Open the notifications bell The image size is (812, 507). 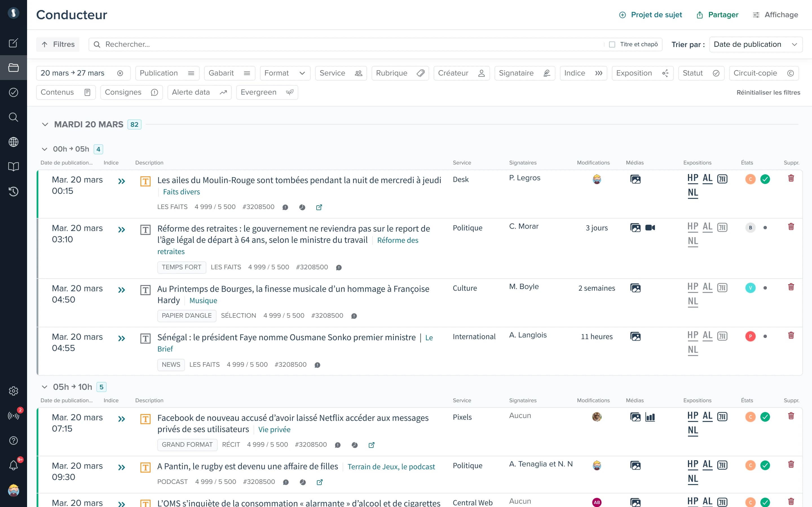(x=14, y=465)
